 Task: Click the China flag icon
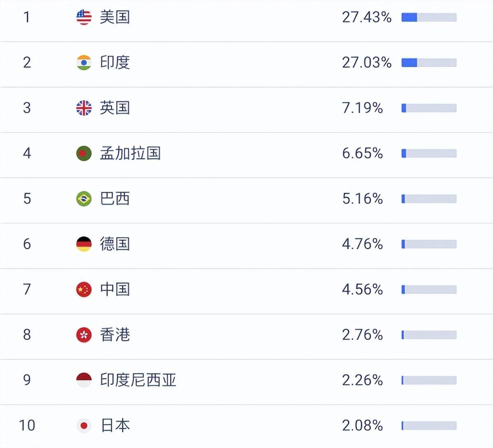coord(84,289)
